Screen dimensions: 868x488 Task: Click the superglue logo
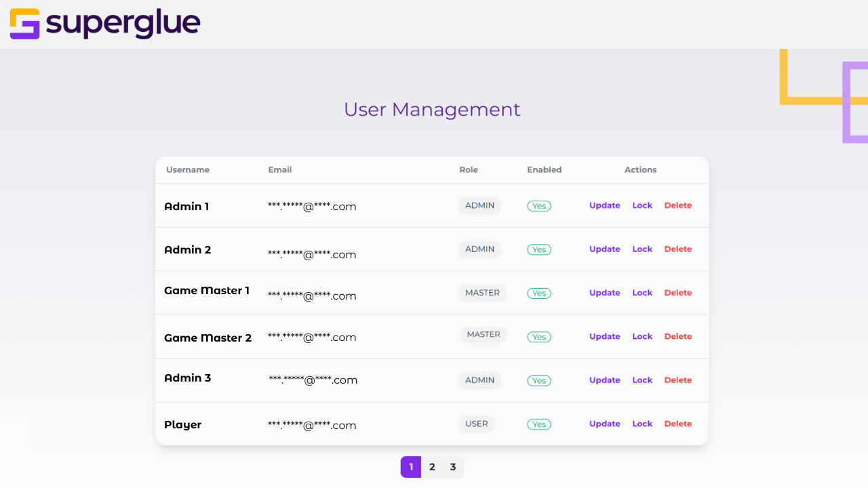click(x=105, y=24)
